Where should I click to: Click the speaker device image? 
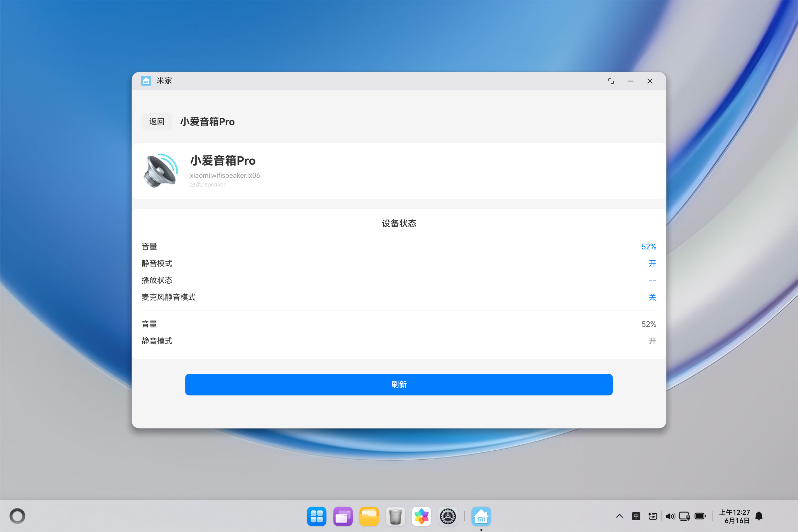click(x=161, y=171)
